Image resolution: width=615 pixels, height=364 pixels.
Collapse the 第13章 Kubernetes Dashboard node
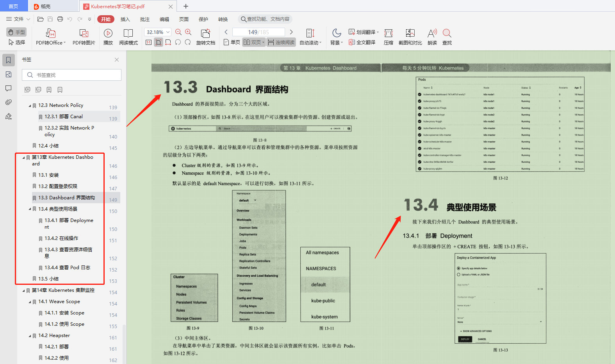click(23, 158)
